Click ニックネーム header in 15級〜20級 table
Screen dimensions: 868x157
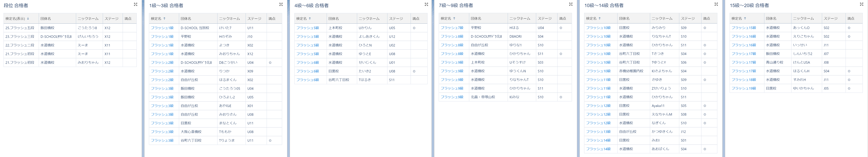pyautogui.click(x=806, y=18)
